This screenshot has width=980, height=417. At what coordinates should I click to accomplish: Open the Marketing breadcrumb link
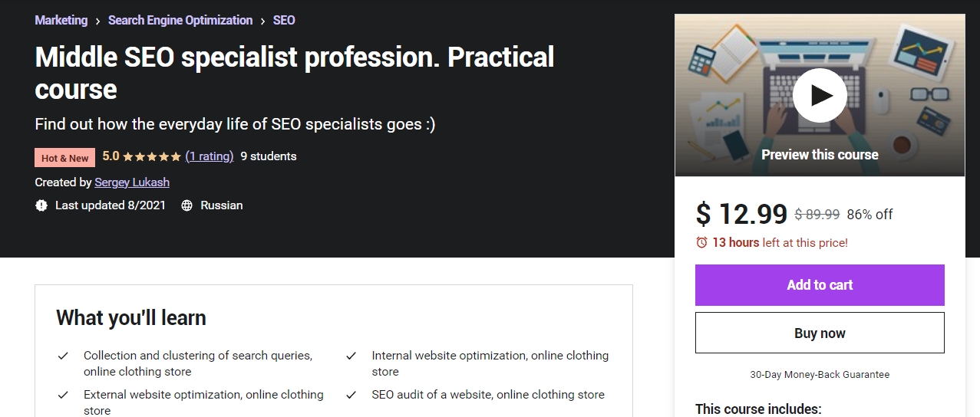[x=61, y=20]
